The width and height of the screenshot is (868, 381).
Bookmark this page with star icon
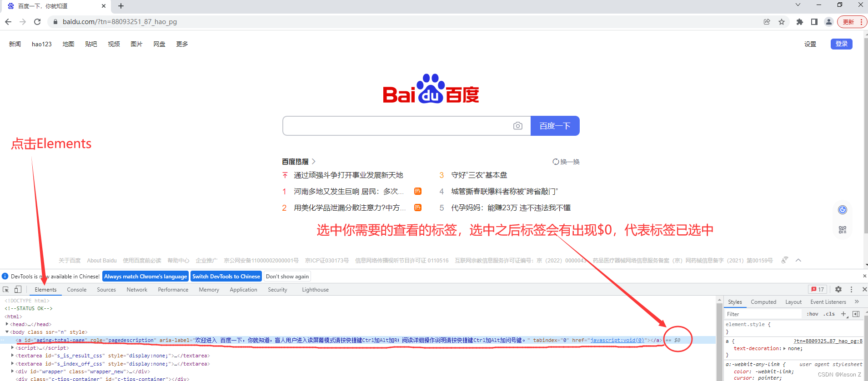point(782,22)
